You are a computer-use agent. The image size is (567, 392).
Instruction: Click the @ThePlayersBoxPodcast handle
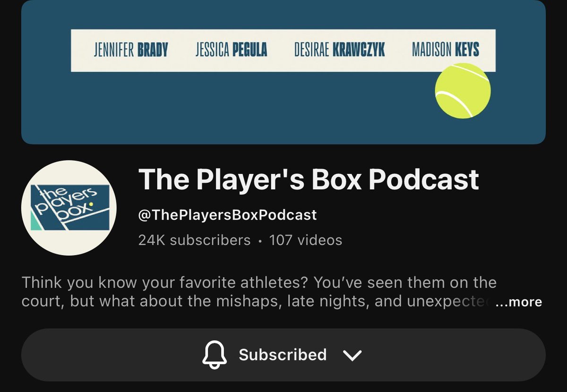tap(227, 215)
